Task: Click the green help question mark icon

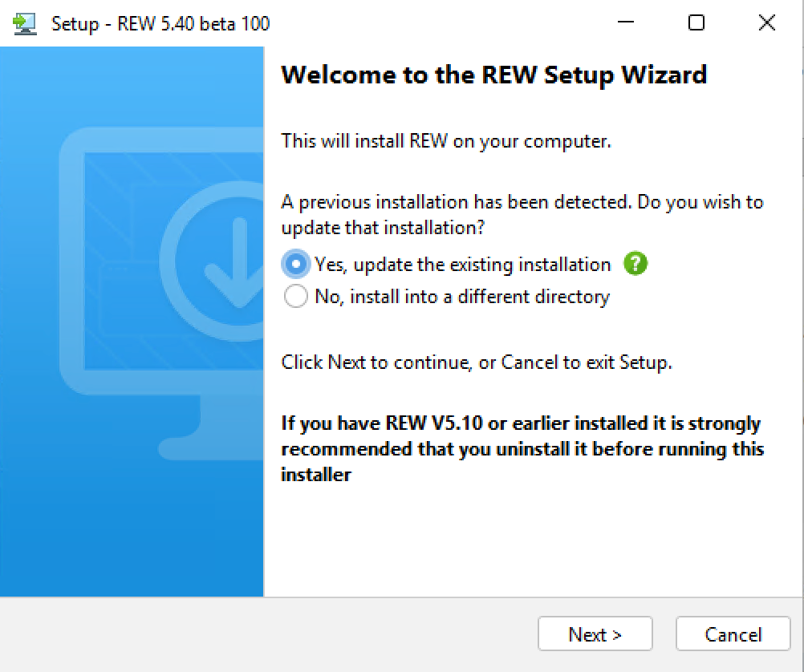Action: pyautogui.click(x=635, y=264)
